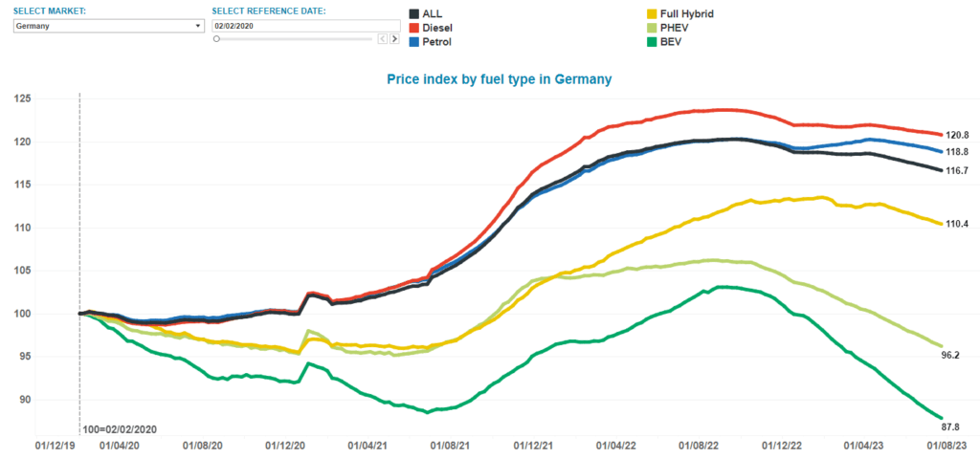Click the reference date field showing 02/02/2020

point(304,26)
